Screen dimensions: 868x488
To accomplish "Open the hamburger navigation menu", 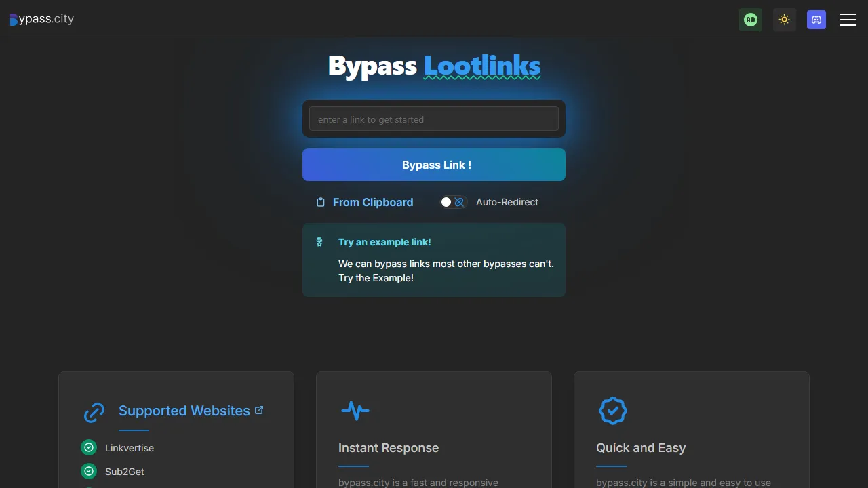I will [848, 20].
